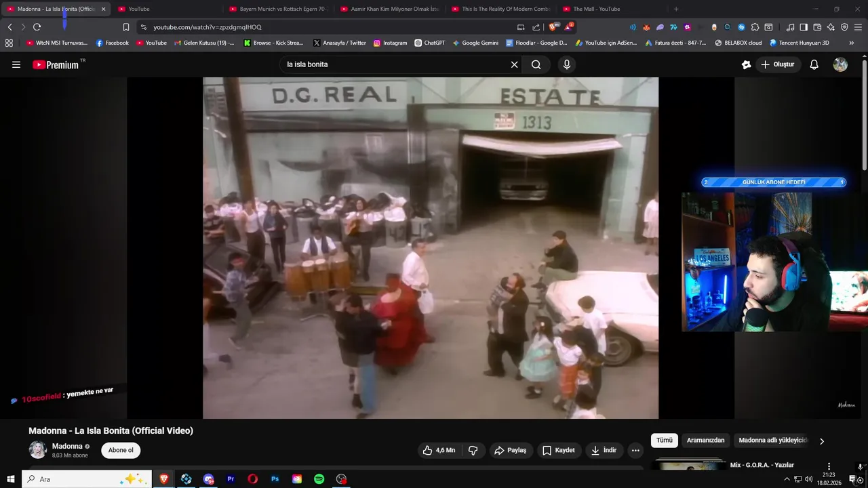The image size is (868, 488).
Task: Click the address bar URL
Action: 207,27
